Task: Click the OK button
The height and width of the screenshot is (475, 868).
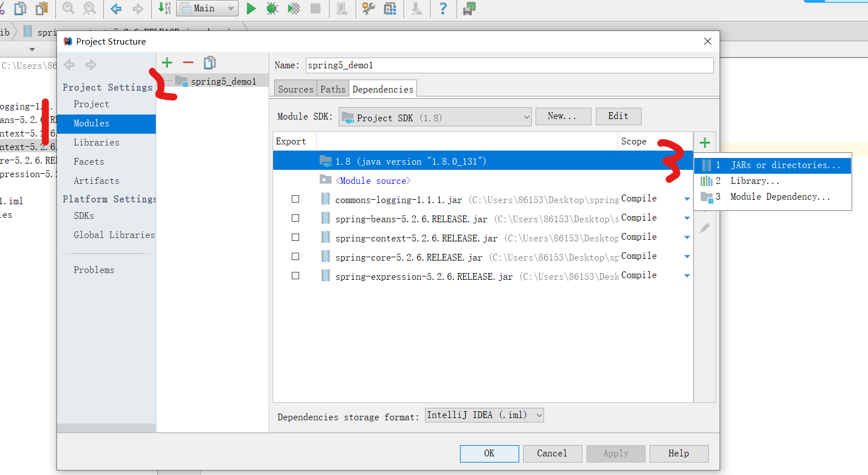Action: tap(489, 454)
